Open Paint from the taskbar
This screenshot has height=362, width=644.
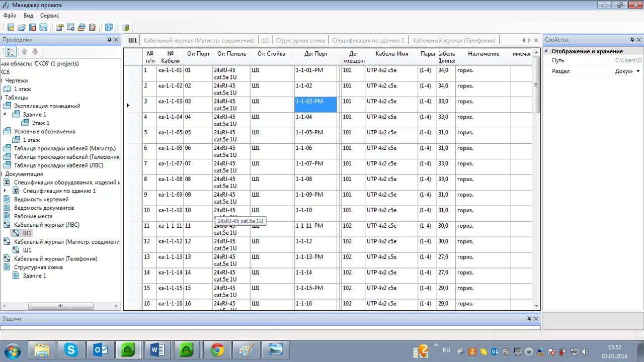[247, 350]
